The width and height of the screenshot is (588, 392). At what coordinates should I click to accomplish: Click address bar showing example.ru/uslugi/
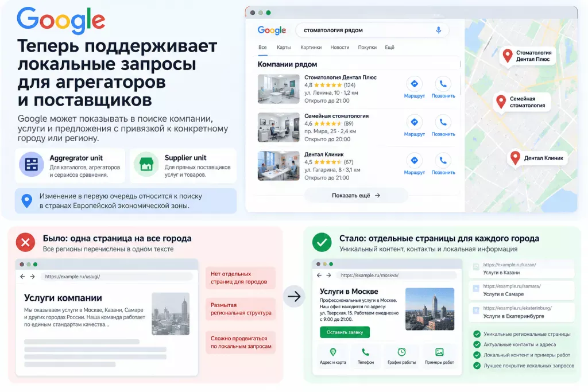(x=116, y=277)
